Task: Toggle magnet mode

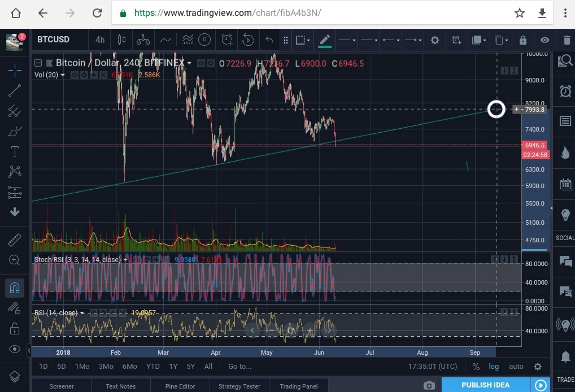Action: click(x=15, y=288)
